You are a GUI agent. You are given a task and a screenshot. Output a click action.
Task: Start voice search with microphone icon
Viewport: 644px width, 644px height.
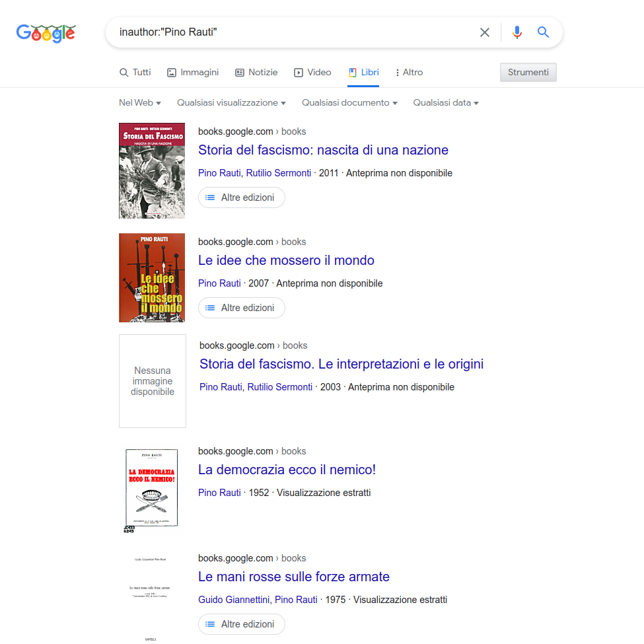(x=517, y=32)
